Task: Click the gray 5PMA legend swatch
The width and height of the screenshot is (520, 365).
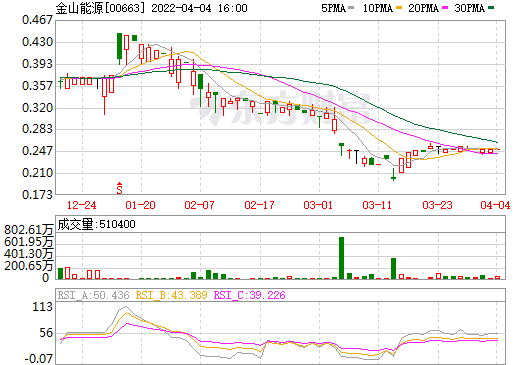Action: click(351, 8)
